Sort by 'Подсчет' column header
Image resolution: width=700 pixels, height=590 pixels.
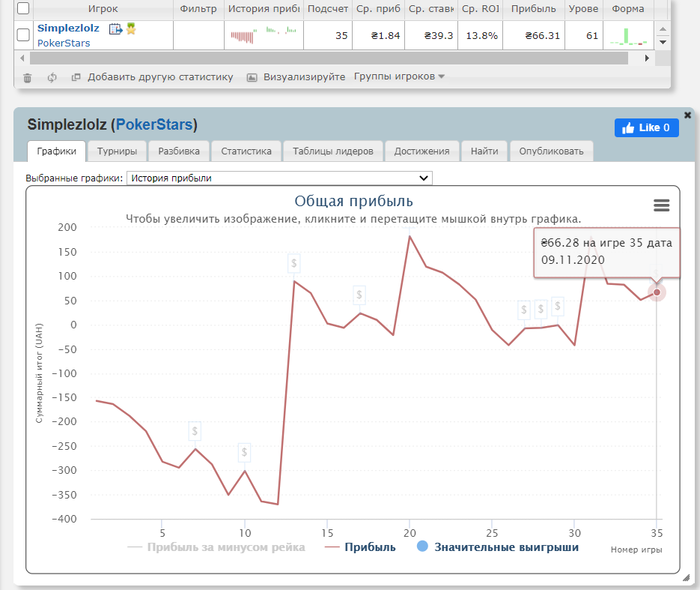click(328, 8)
